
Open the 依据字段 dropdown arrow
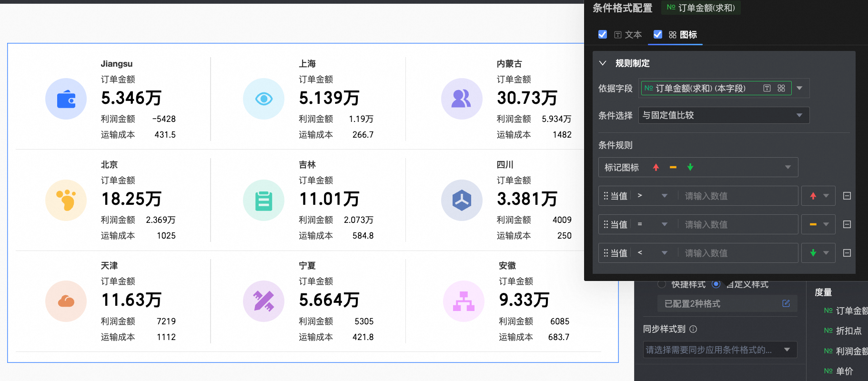[x=799, y=88]
